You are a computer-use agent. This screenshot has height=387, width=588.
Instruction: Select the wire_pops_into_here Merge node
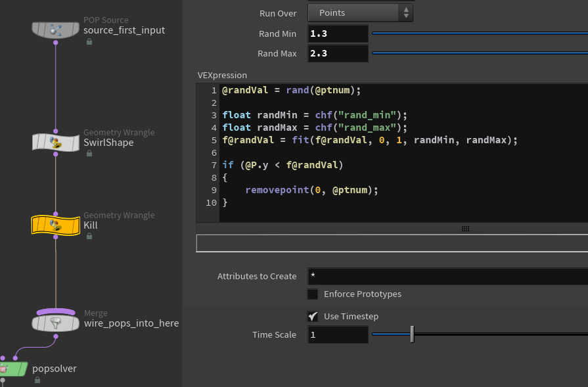(55, 323)
